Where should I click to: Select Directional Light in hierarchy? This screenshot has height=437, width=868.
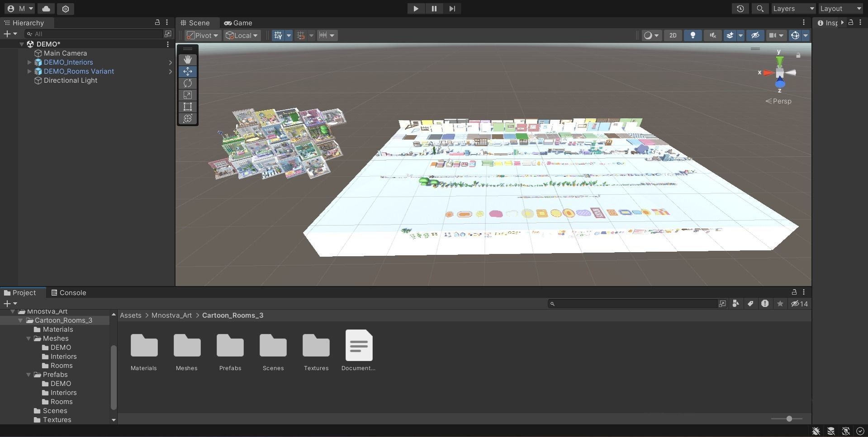pyautogui.click(x=70, y=80)
